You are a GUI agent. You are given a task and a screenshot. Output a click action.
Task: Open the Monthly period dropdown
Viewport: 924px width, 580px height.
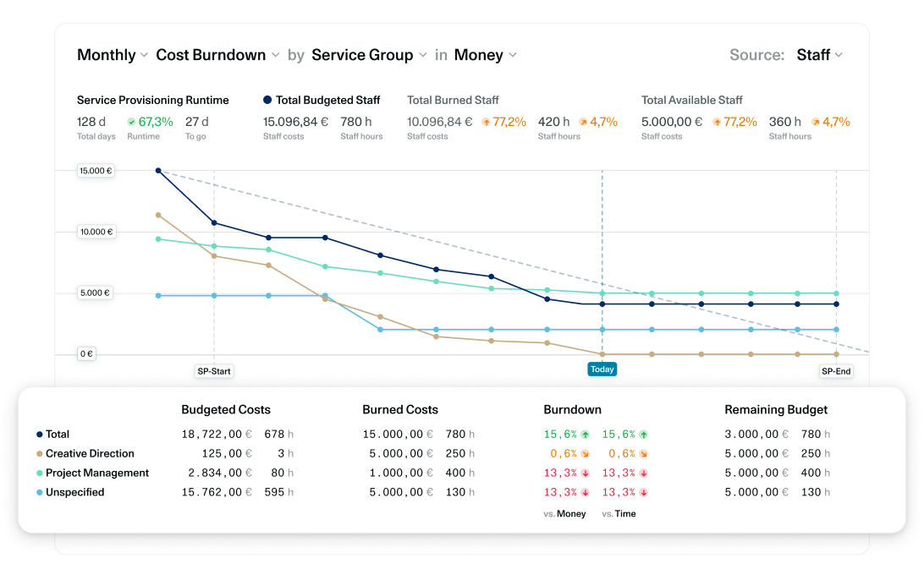[113, 55]
